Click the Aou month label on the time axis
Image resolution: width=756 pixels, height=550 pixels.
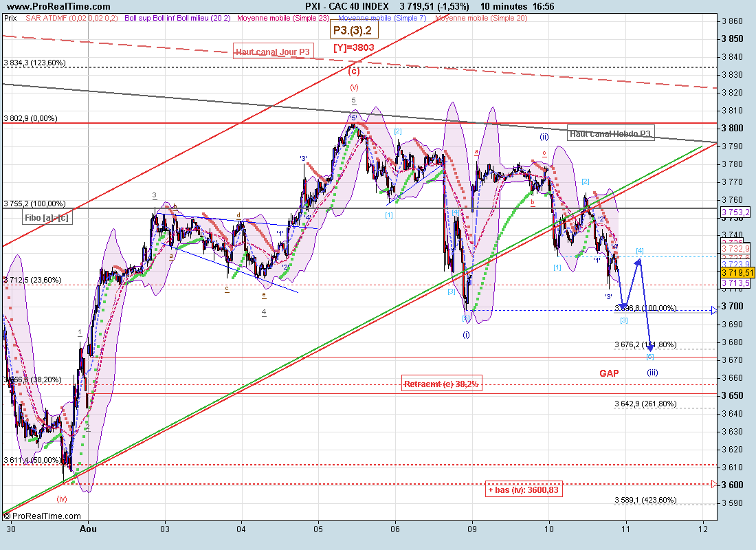pos(88,529)
